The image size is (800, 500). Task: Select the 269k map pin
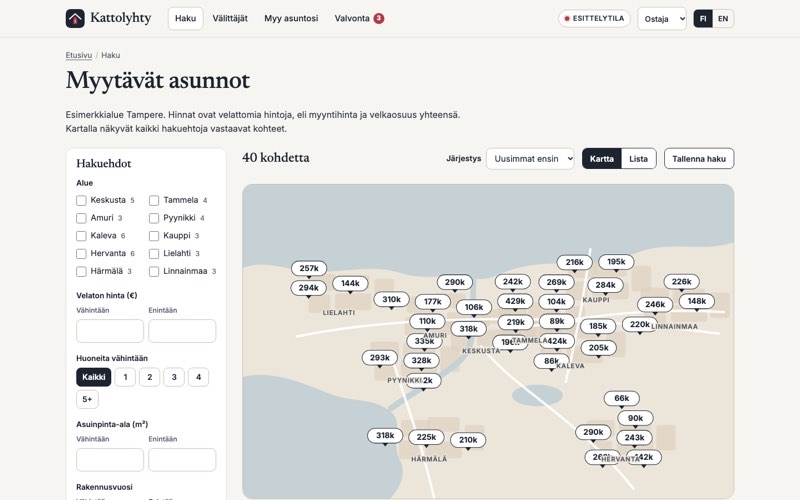(557, 282)
